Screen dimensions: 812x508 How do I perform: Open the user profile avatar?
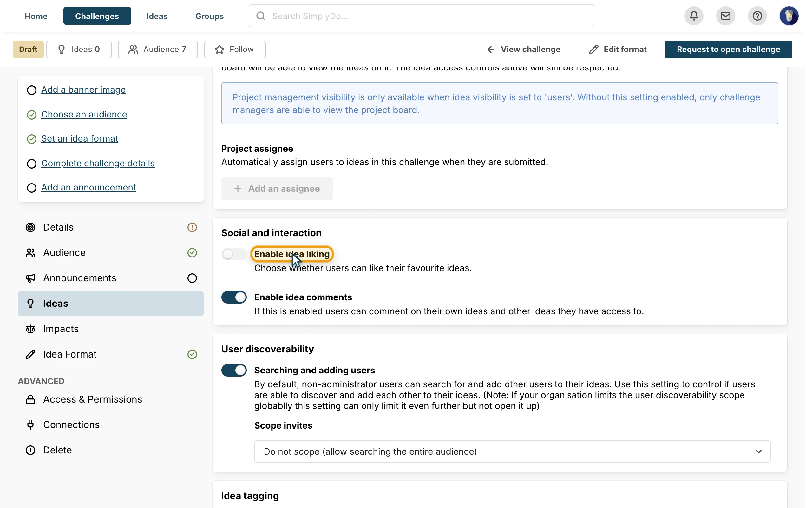tap(789, 16)
